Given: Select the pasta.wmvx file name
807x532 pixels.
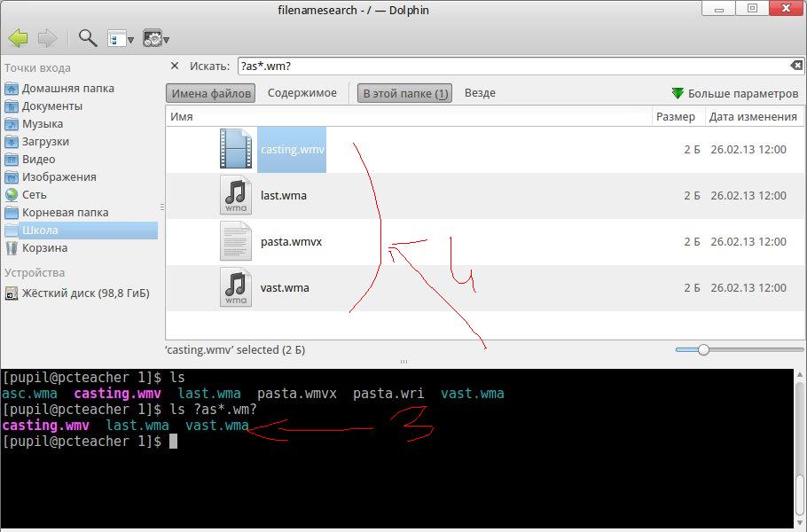Looking at the screenshot, I should pyautogui.click(x=291, y=242).
